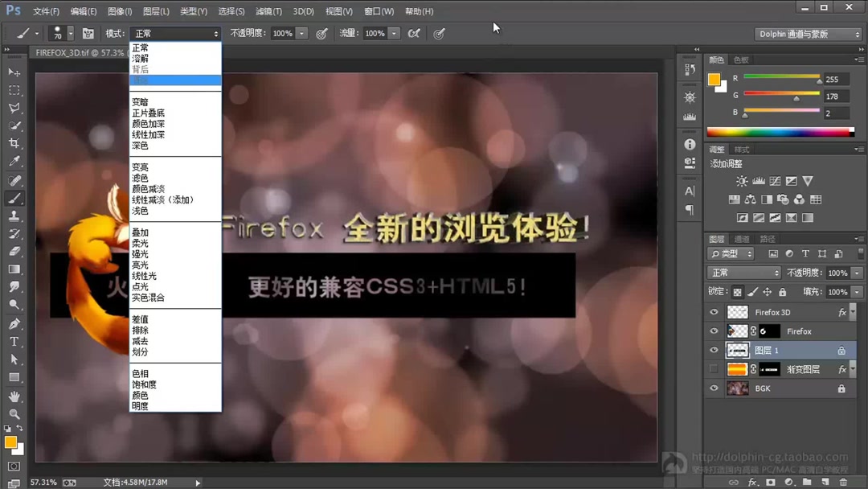Click the foreground color swatch
Viewport: 868px width, 489px height.
point(11,442)
